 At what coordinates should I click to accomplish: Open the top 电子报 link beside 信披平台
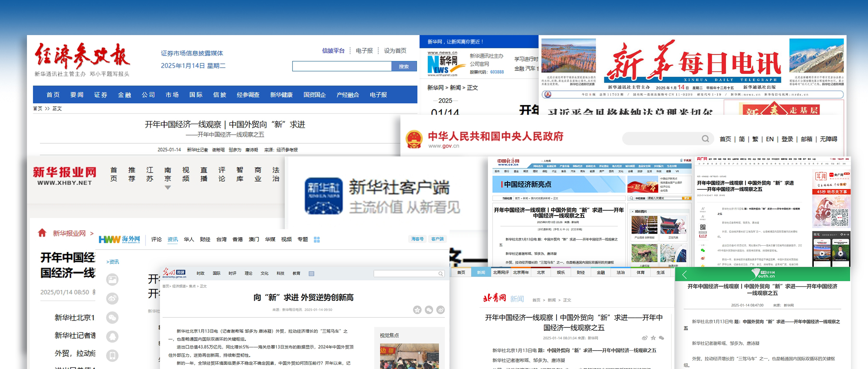(364, 51)
